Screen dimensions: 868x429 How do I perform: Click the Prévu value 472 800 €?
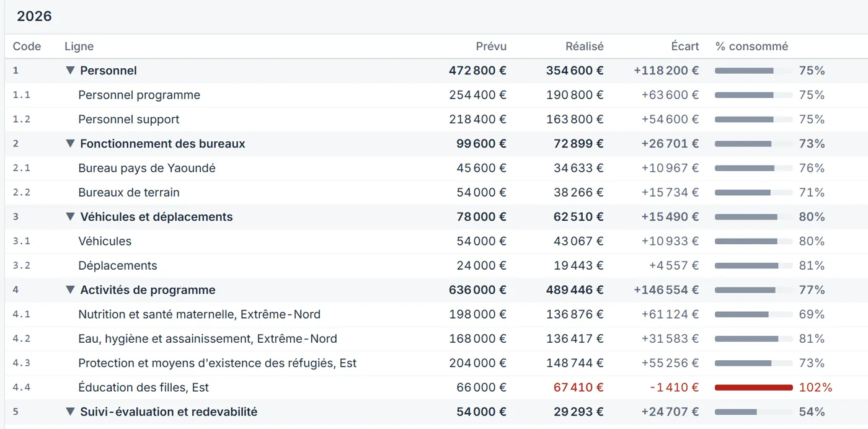(x=477, y=71)
